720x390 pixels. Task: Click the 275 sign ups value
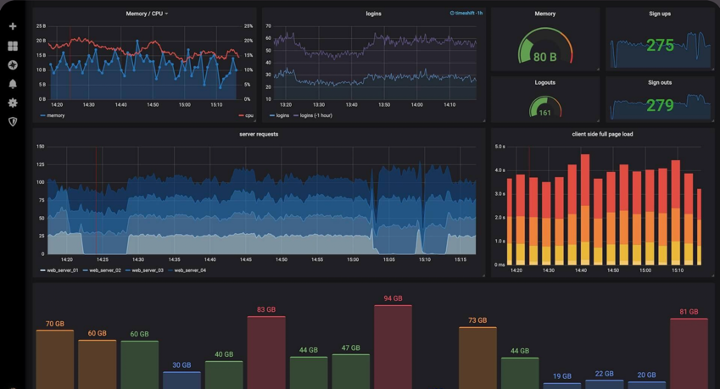coord(660,45)
